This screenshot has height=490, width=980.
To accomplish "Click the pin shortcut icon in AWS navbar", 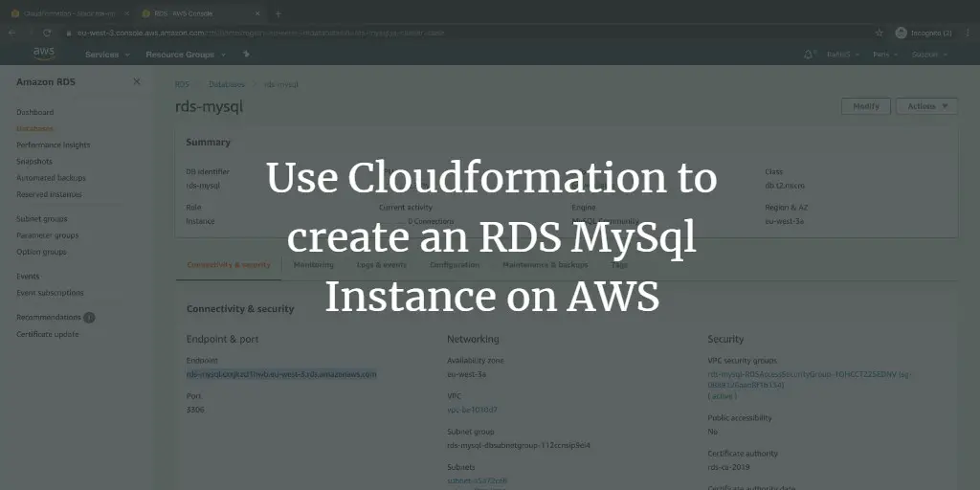I will point(246,55).
